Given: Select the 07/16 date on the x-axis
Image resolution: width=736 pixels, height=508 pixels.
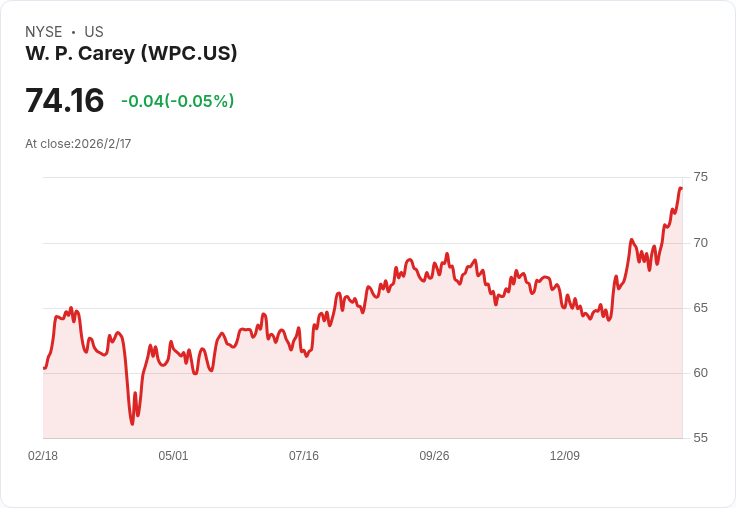Looking at the screenshot, I should [304, 455].
